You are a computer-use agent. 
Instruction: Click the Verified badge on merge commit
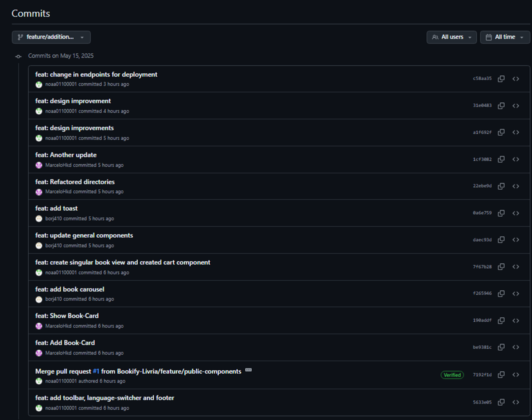coord(452,375)
